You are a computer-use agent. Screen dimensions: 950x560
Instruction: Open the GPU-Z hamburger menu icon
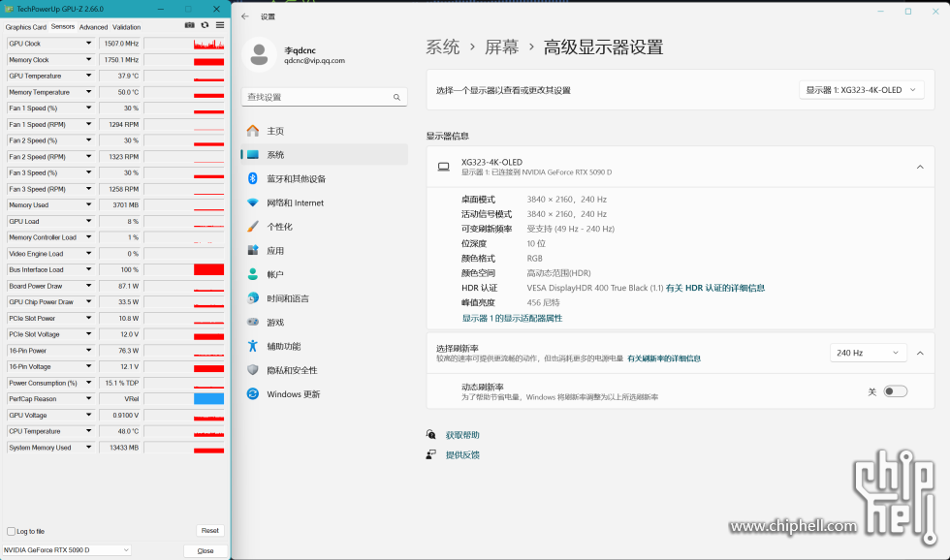(x=220, y=25)
